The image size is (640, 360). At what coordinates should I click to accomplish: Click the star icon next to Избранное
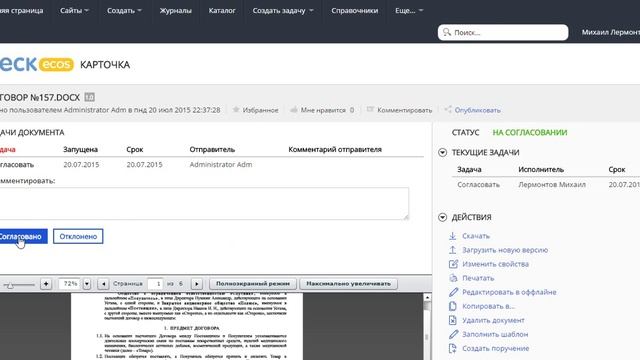(236, 109)
